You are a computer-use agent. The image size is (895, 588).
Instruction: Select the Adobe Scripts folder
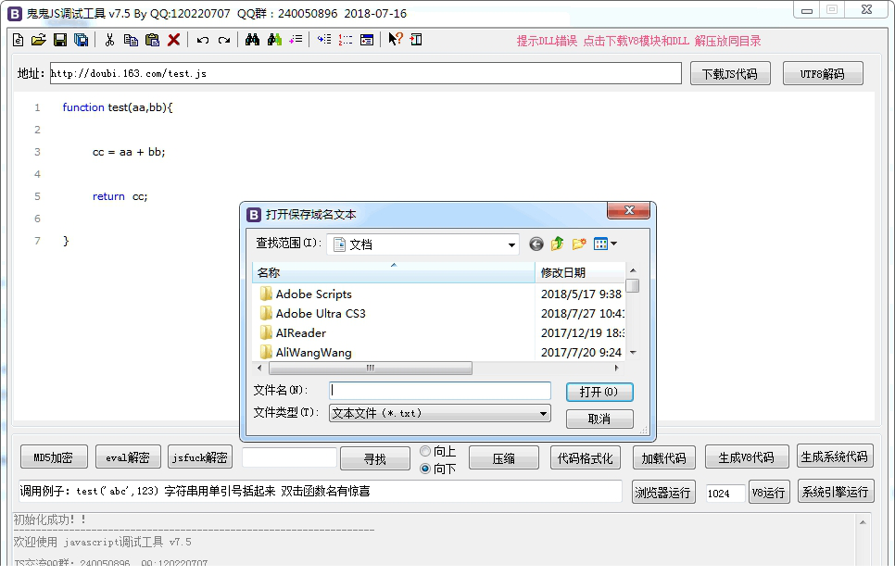point(314,294)
